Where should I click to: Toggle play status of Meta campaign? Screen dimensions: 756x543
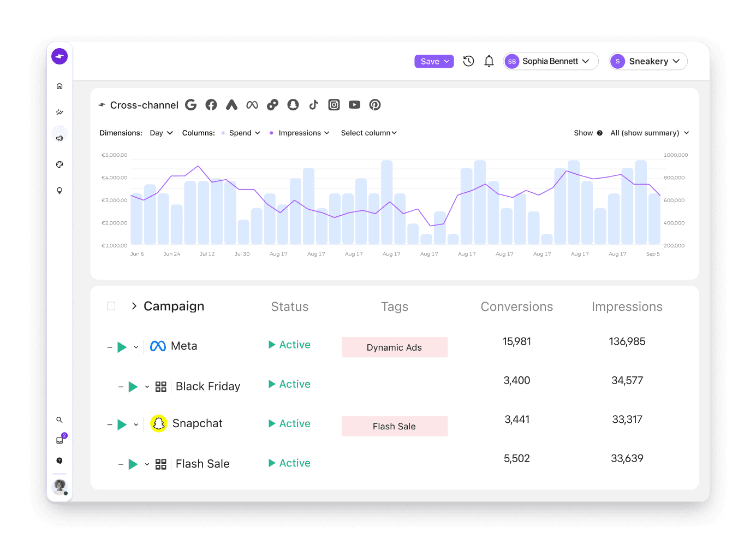[x=122, y=347]
